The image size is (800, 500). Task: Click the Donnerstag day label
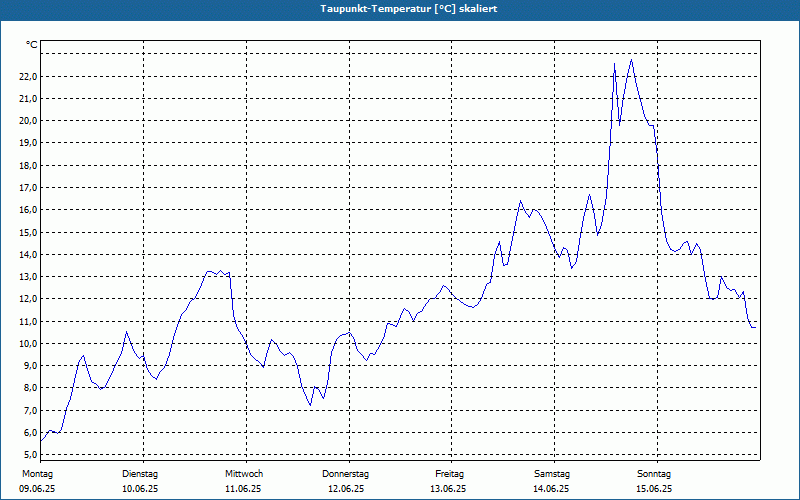(345, 474)
